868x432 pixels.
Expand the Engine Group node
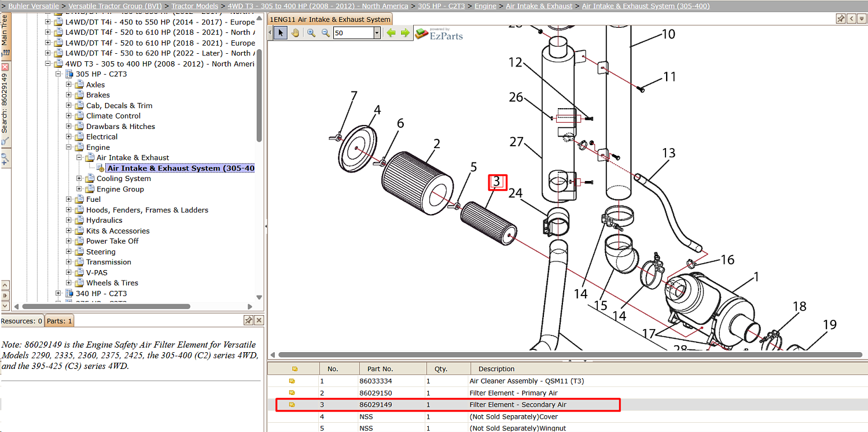click(x=79, y=189)
